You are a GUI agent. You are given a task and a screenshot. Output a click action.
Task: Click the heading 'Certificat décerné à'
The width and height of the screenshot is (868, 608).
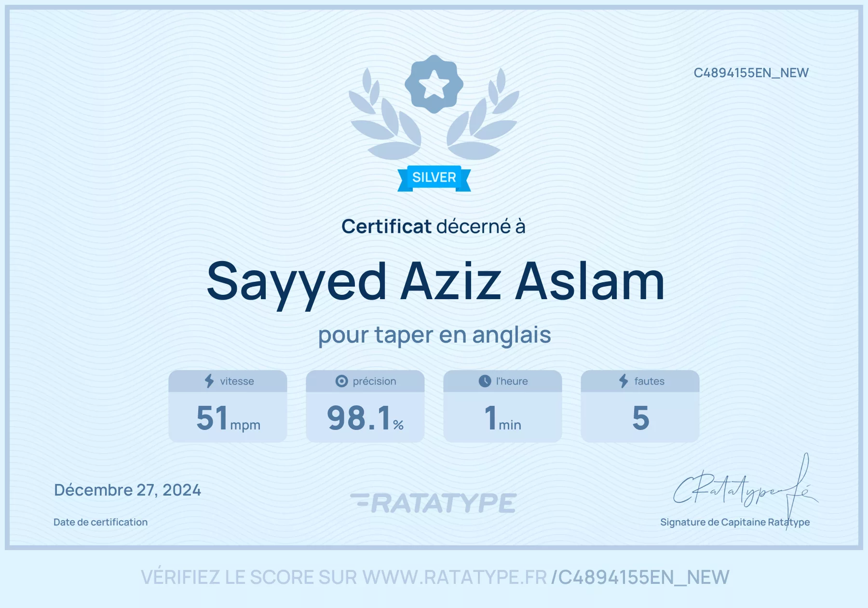(x=434, y=226)
